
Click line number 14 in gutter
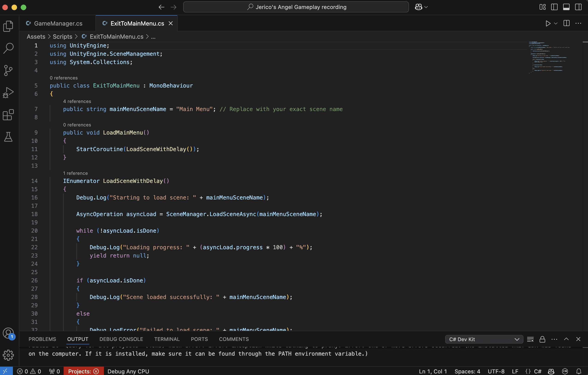(x=34, y=181)
